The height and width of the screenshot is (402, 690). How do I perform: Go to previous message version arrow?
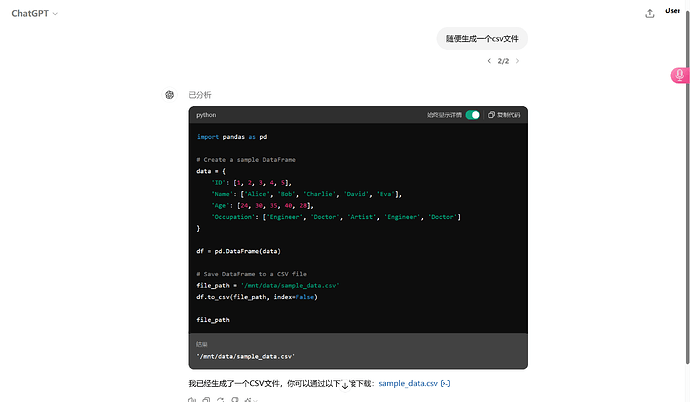coord(489,61)
